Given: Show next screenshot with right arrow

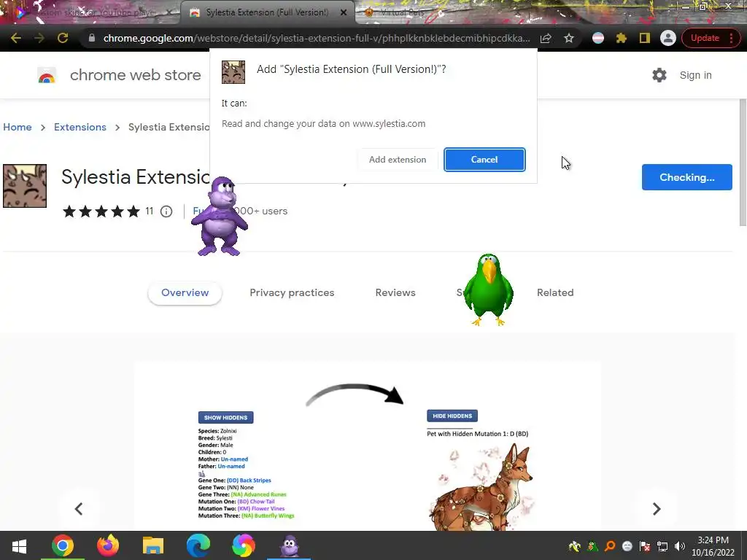Looking at the screenshot, I should tap(657, 509).
